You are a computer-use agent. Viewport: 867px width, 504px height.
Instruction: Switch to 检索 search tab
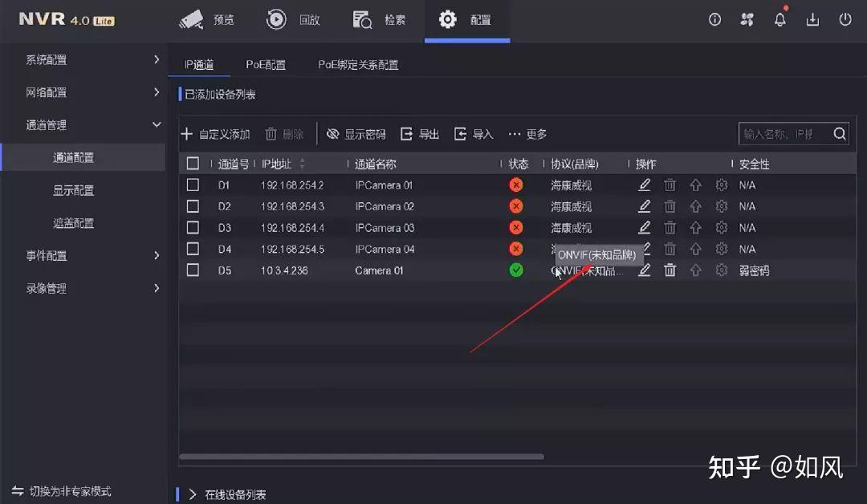(x=379, y=20)
